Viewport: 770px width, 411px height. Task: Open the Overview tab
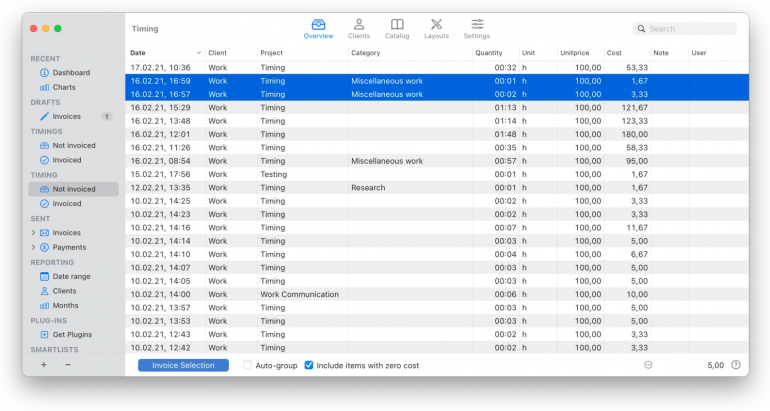click(x=318, y=29)
